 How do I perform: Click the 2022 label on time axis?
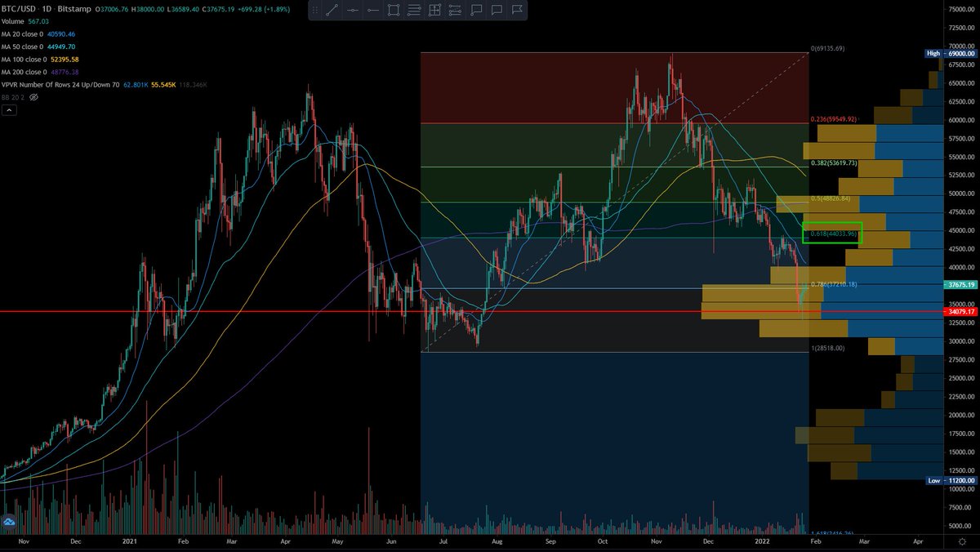click(762, 541)
